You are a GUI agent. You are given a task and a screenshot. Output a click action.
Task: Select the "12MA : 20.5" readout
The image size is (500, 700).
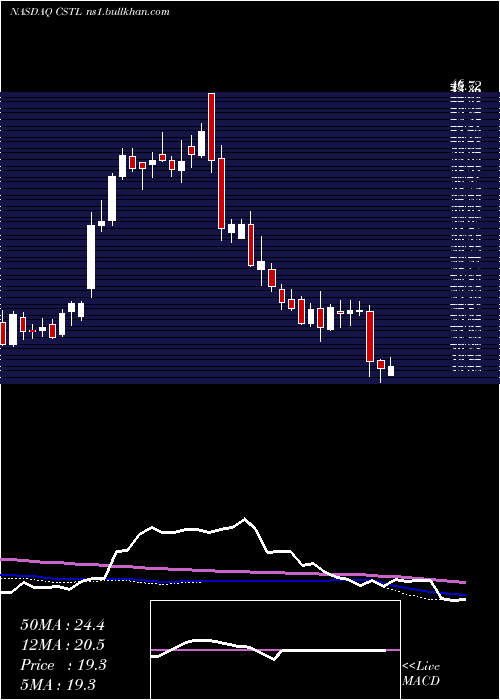click(x=62, y=645)
